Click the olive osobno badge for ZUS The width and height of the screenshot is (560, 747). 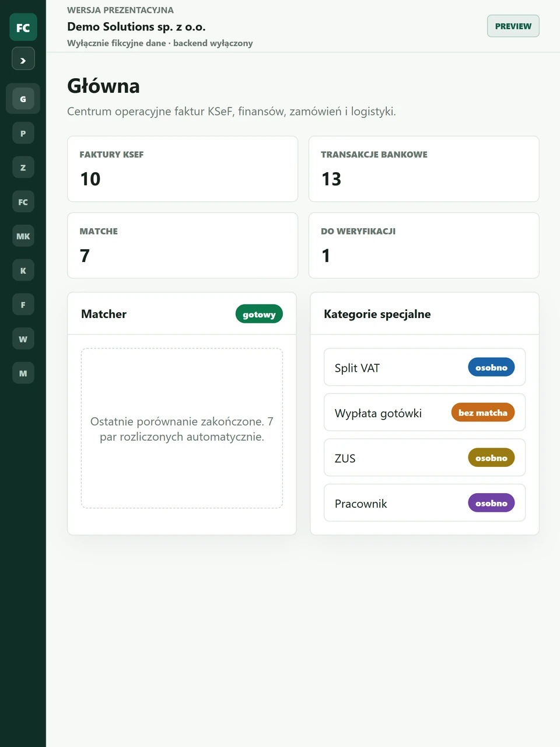click(491, 458)
